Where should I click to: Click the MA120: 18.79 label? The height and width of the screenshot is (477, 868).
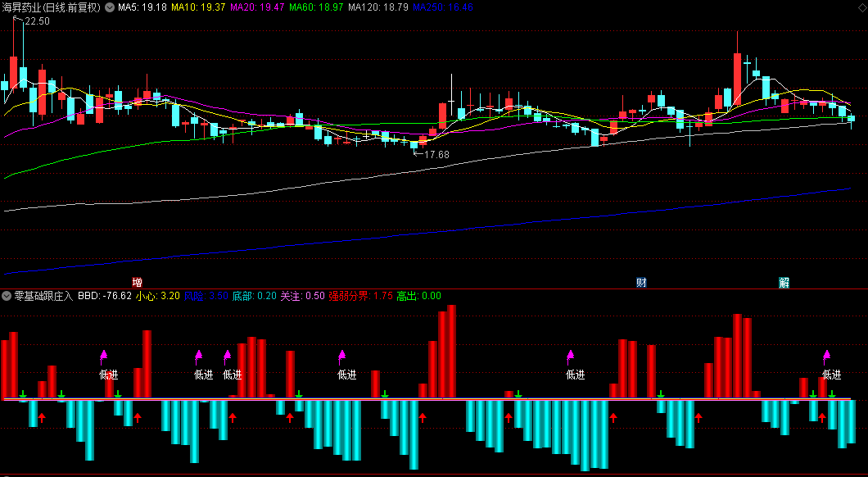[378, 7]
